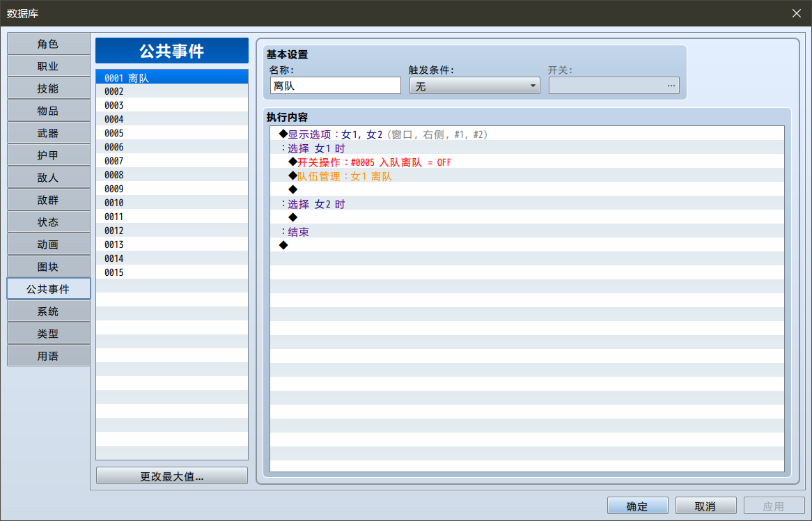This screenshot has height=521, width=812.
Task: Open the 动画 tab
Action: (x=48, y=244)
